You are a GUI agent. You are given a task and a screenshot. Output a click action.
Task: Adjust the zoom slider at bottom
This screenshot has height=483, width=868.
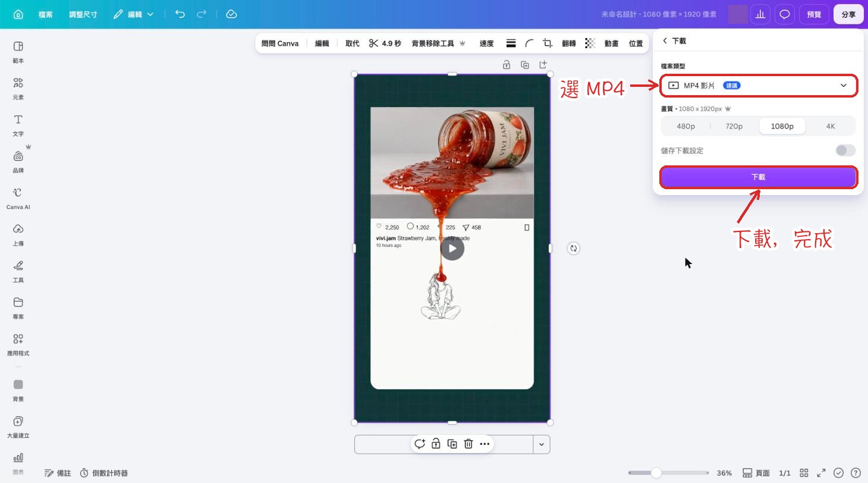click(x=656, y=473)
